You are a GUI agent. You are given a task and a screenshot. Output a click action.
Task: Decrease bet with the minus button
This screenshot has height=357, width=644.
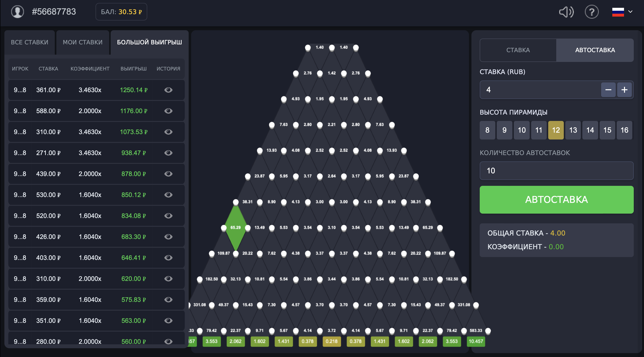point(608,90)
